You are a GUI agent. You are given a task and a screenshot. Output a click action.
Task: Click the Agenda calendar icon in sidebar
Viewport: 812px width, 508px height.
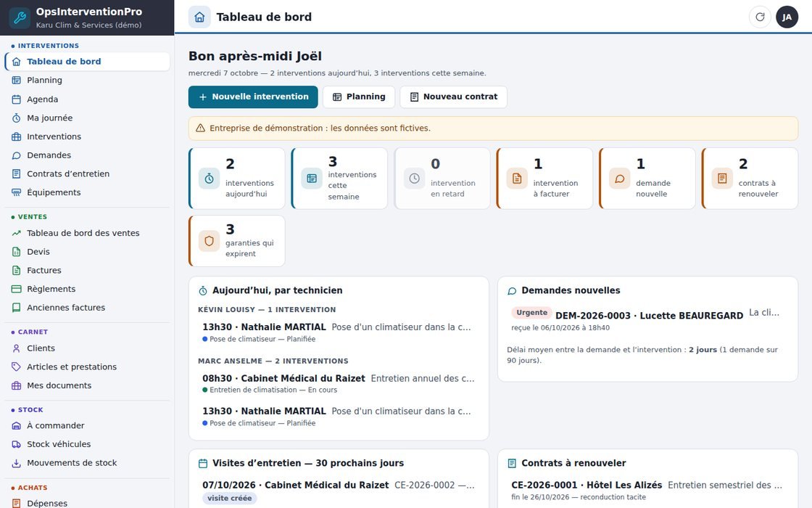(17, 99)
